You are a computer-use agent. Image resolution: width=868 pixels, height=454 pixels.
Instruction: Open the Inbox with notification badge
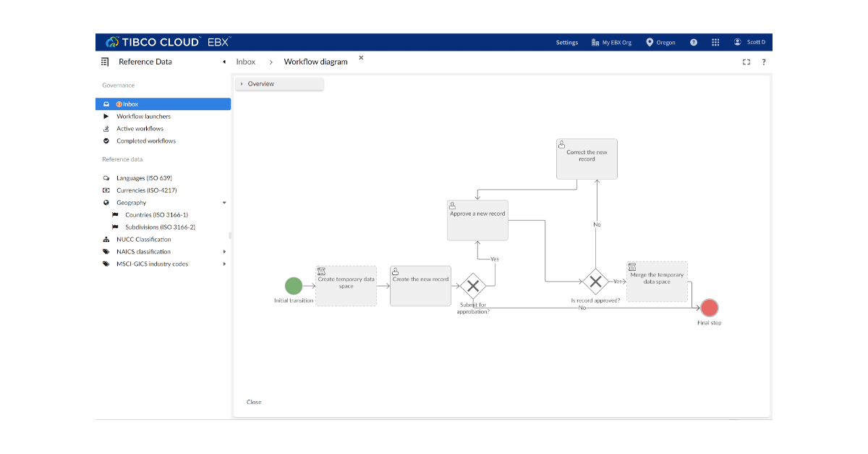coord(129,104)
